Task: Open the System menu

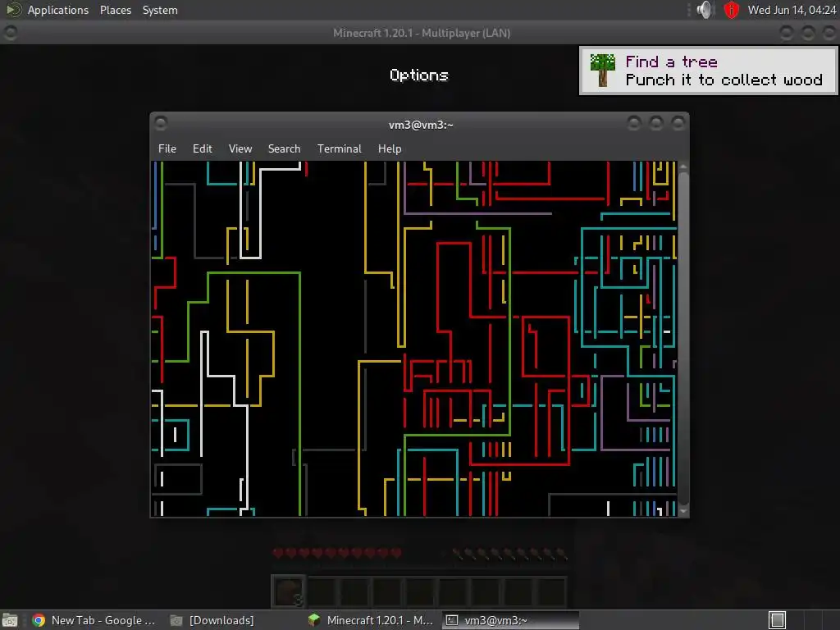Action: 160,10
